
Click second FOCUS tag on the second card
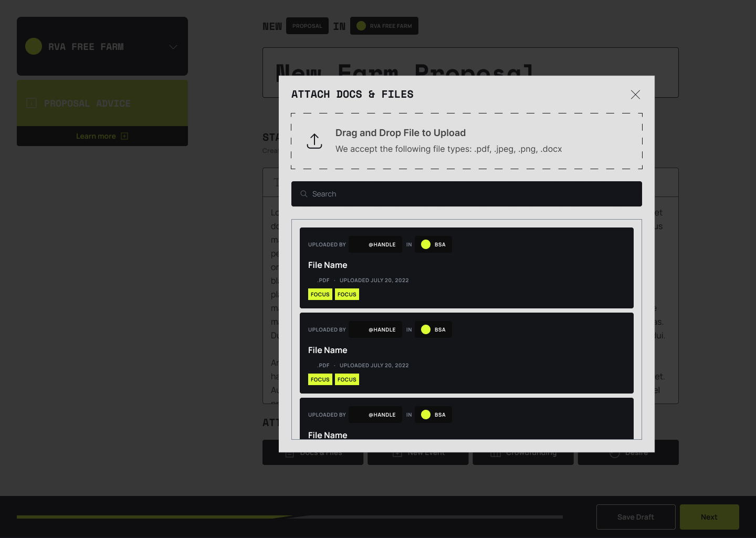pos(347,379)
